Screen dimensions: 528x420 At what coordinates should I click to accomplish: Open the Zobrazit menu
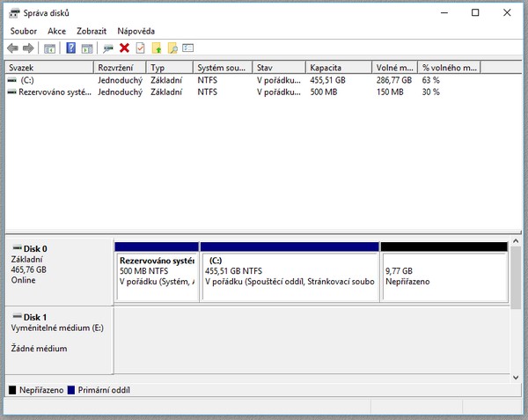click(92, 31)
